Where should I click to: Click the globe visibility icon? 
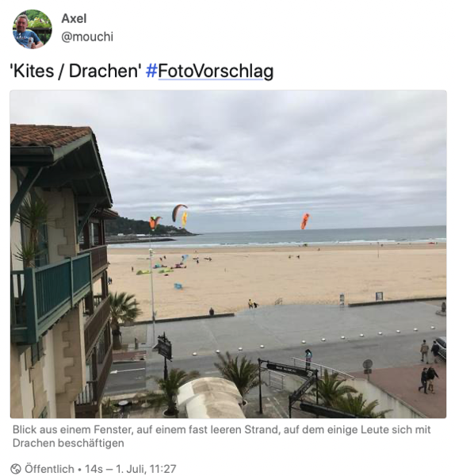point(16,468)
